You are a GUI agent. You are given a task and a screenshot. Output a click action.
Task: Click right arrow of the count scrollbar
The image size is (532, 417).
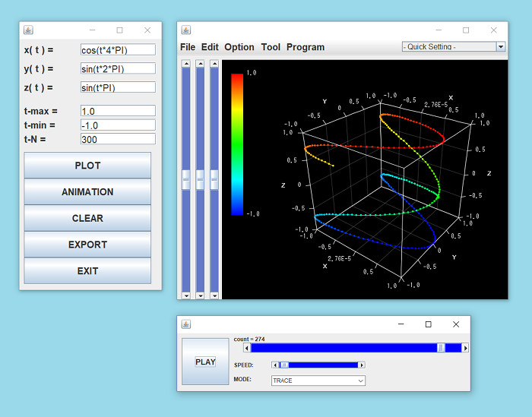click(465, 348)
